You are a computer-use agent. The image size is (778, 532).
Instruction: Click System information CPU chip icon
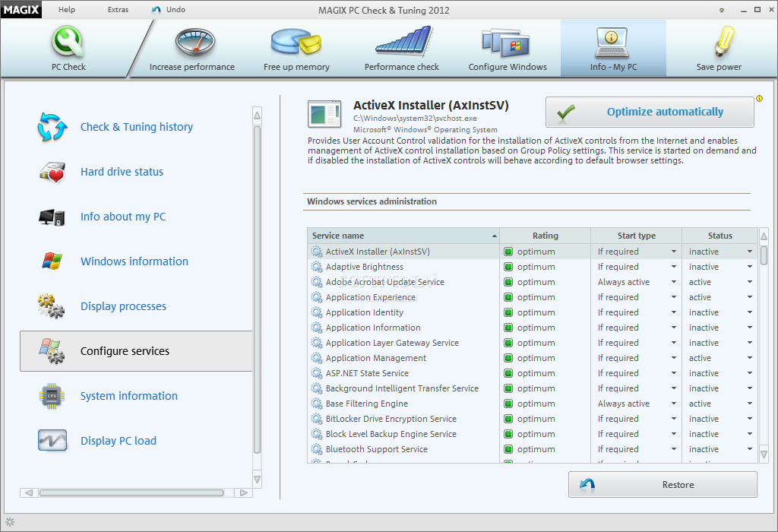pyautogui.click(x=52, y=396)
